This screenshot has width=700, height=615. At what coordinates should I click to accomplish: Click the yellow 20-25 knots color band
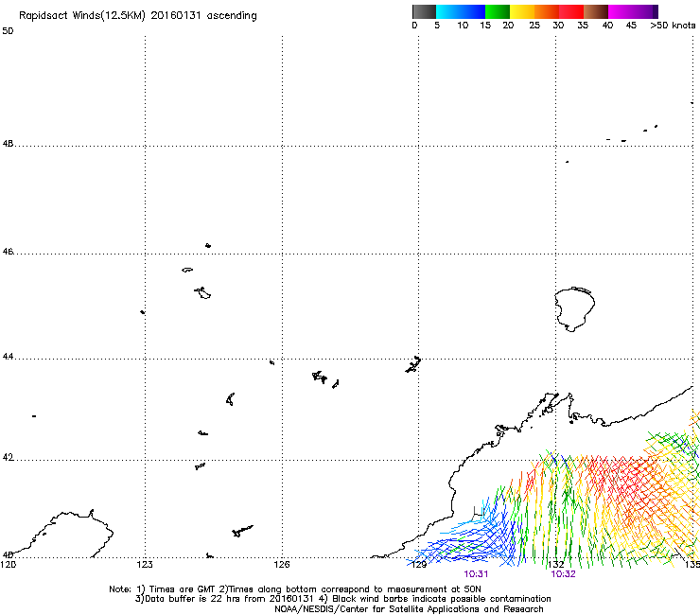(522, 11)
